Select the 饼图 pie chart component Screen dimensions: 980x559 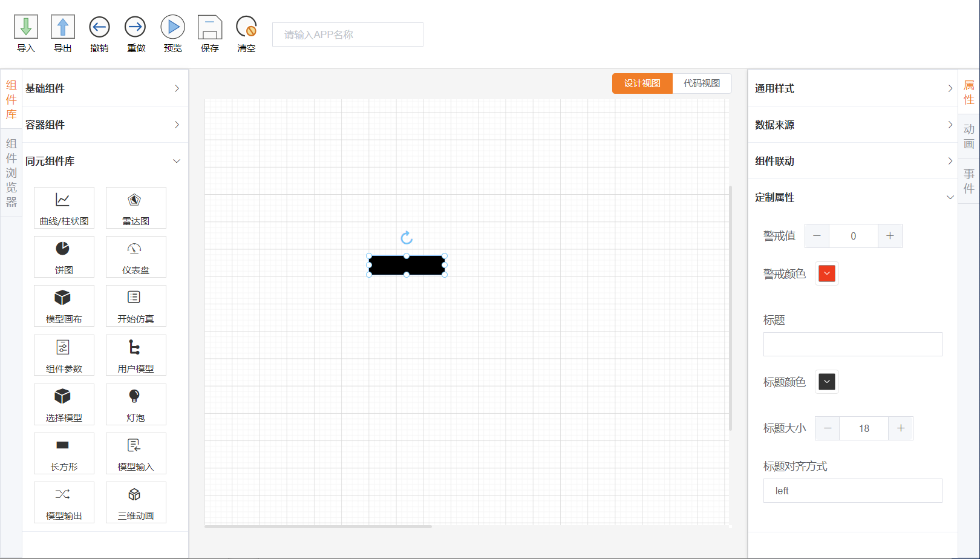[64, 257]
